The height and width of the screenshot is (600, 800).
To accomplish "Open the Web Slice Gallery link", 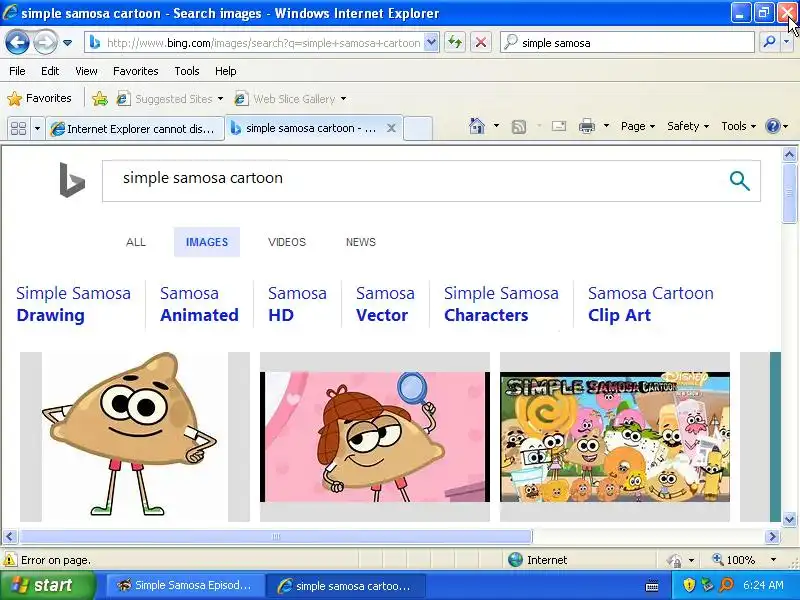I will pyautogui.click(x=286, y=98).
